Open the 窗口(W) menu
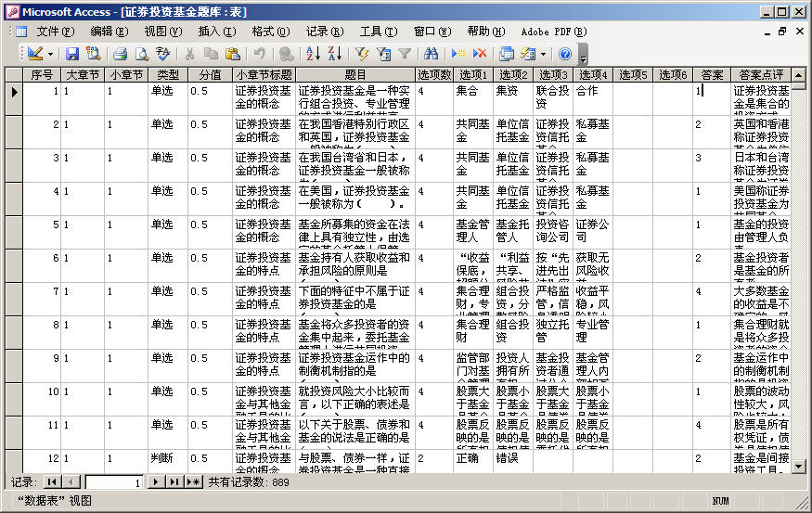This screenshot has width=812, height=513. click(x=432, y=32)
